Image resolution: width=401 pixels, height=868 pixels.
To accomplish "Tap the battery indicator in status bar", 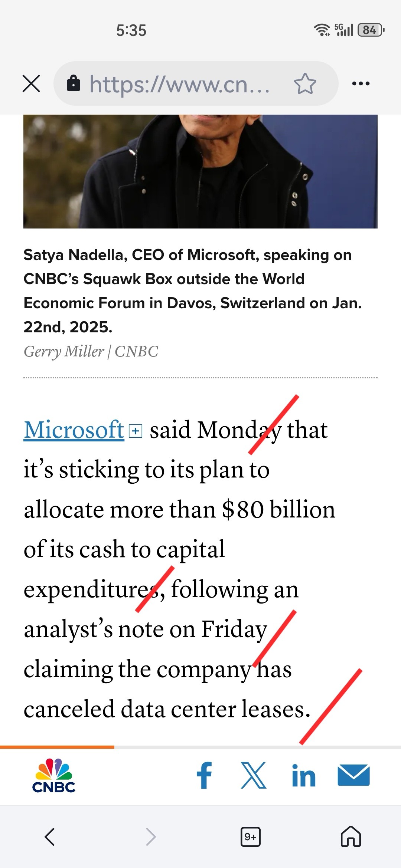I will [x=371, y=30].
